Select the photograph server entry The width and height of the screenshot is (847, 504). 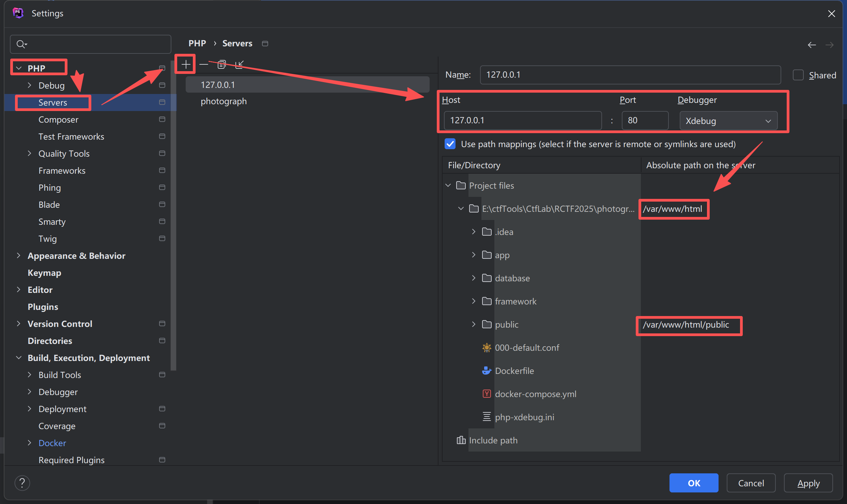[224, 101]
